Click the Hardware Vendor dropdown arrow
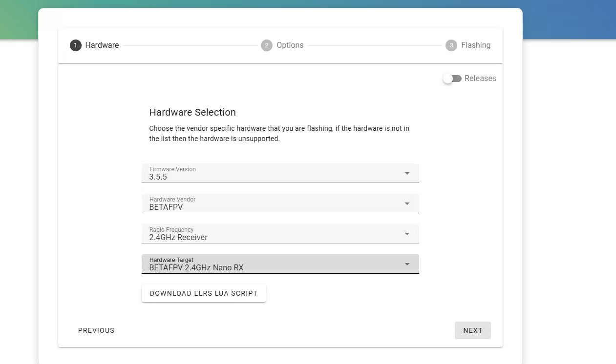The width and height of the screenshot is (616, 364). [x=407, y=203]
